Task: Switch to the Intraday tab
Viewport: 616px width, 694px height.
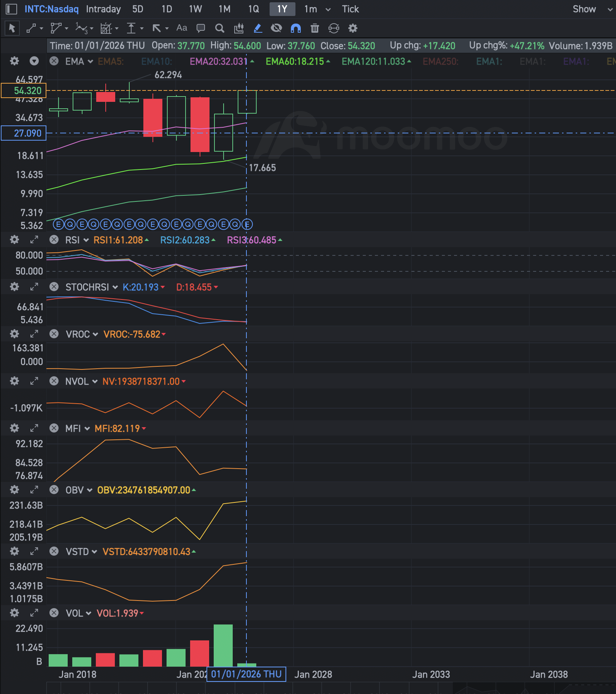Action: point(103,9)
